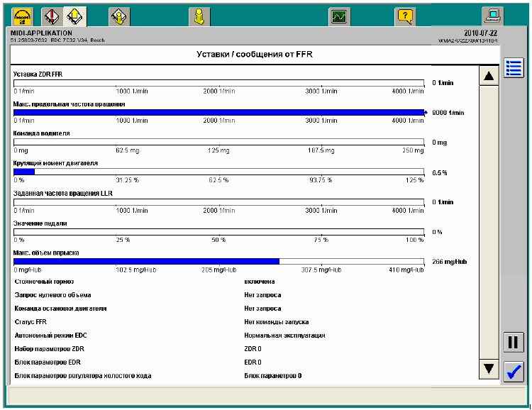
Task: Click the 'Блок параметров EDR' row label
Action: pyautogui.click(x=48, y=362)
